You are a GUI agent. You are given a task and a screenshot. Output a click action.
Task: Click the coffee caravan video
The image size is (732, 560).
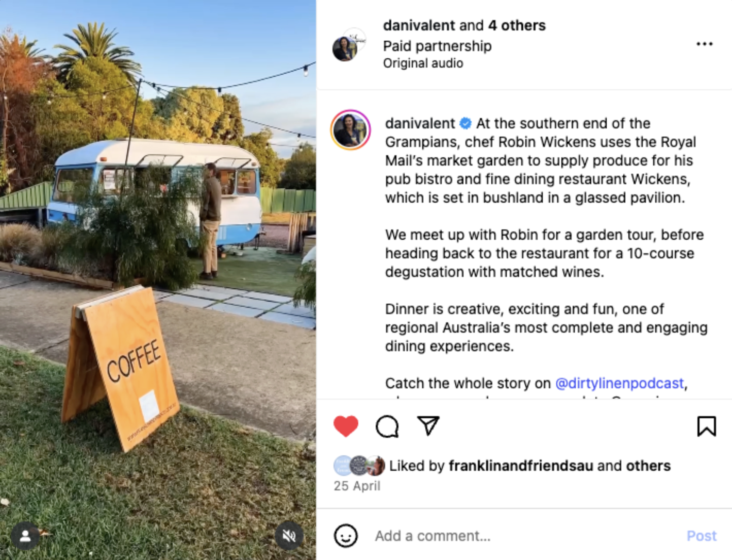158,280
